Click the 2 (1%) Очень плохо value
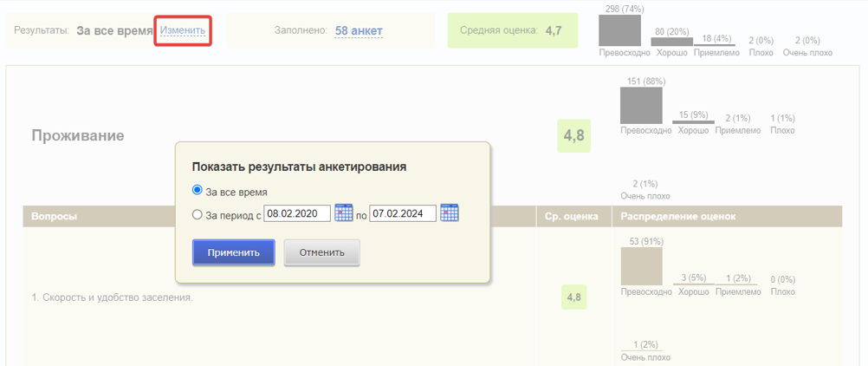Image resolution: width=868 pixels, height=366 pixels. click(x=645, y=184)
